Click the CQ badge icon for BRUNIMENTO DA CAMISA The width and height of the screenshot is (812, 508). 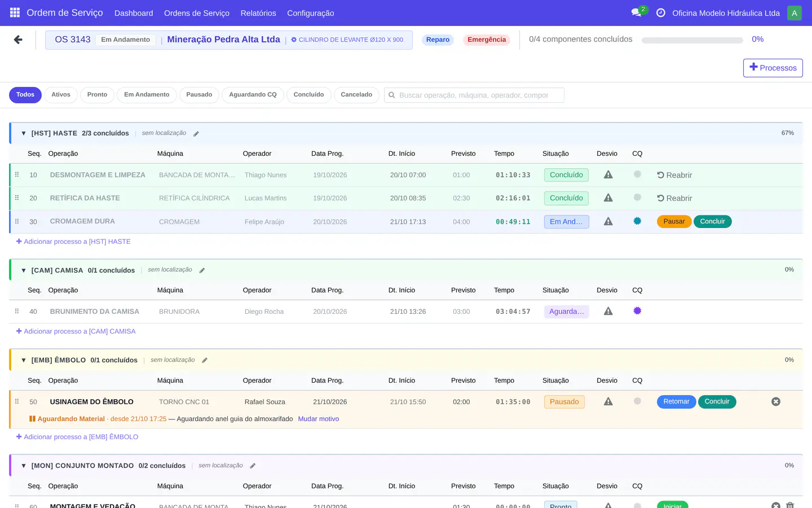(x=637, y=311)
